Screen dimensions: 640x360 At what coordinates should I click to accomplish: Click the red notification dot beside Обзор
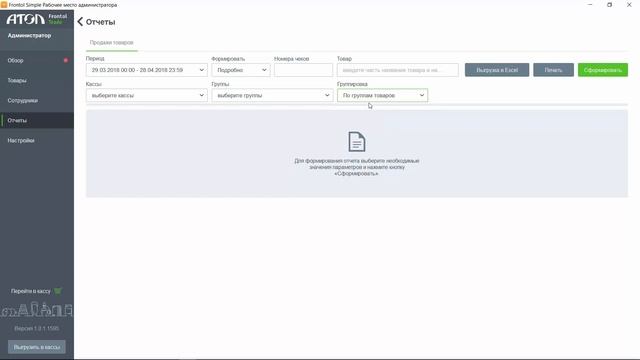[65, 60]
